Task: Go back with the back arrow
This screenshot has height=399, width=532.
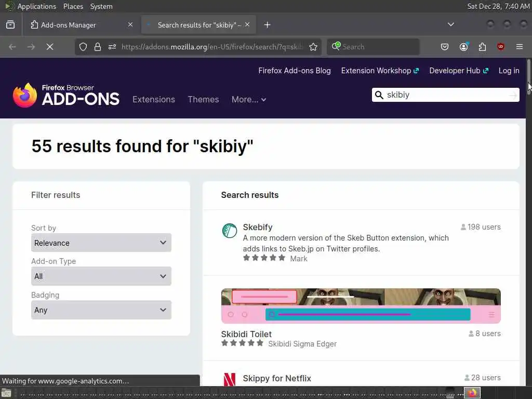Action: (12, 47)
